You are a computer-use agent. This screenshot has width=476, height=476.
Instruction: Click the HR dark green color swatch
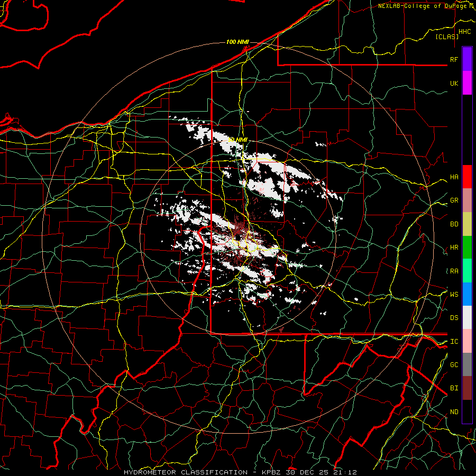(467, 247)
